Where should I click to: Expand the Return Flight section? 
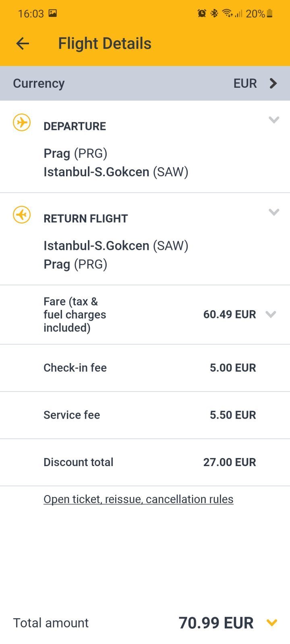coord(274,212)
